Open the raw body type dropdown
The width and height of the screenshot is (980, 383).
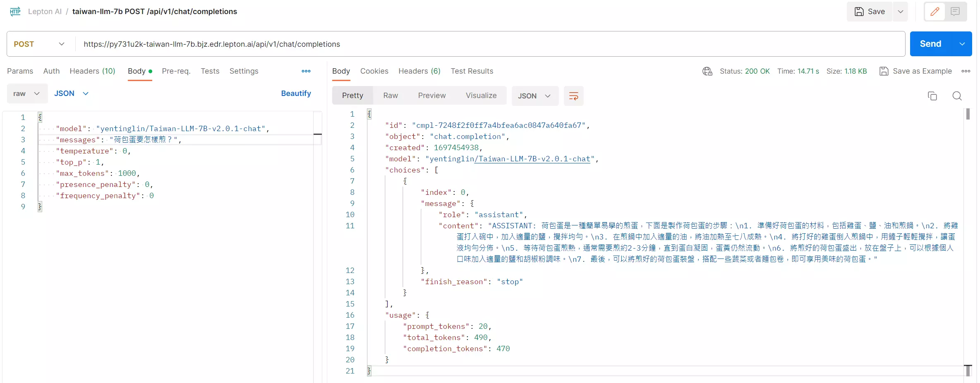(x=27, y=93)
